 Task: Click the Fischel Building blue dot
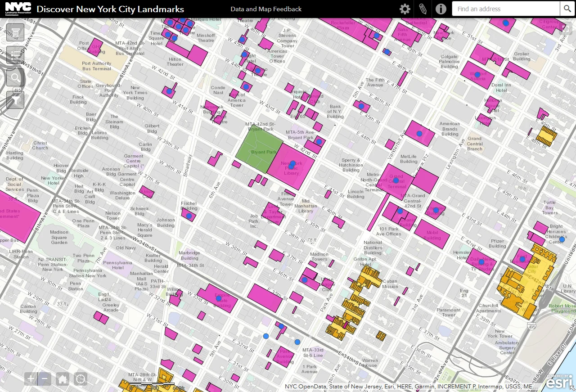pos(189,216)
